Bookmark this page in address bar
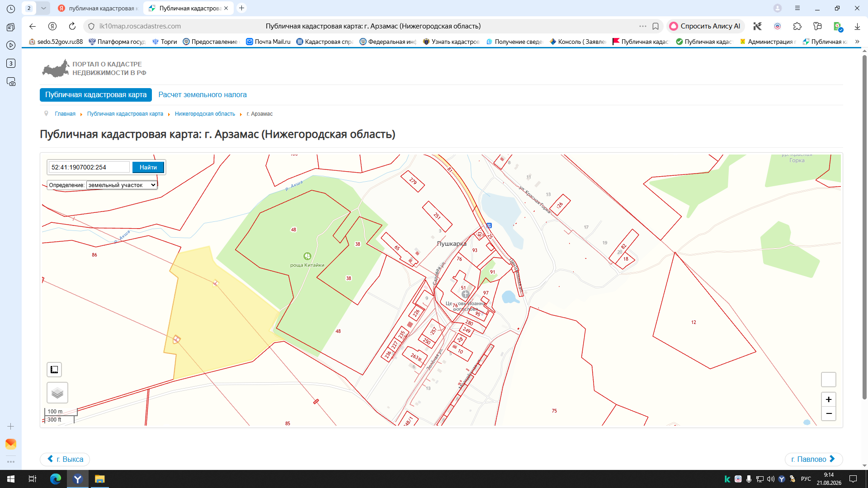 [656, 26]
